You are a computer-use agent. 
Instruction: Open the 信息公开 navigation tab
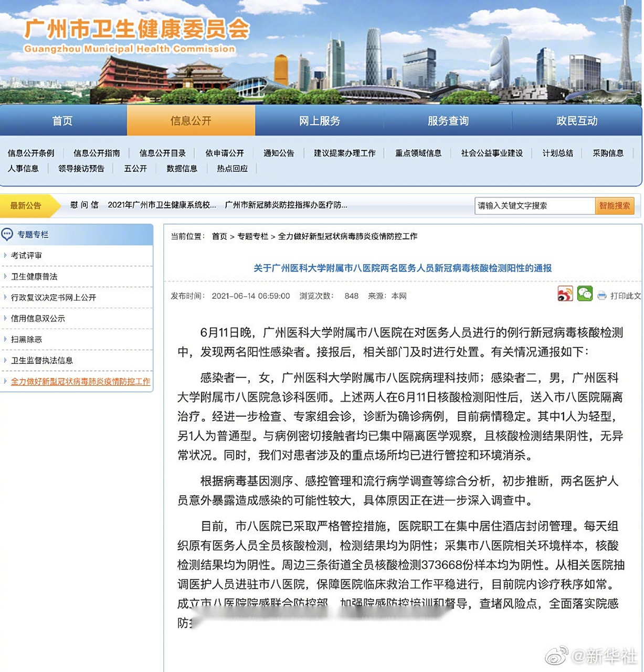(191, 120)
